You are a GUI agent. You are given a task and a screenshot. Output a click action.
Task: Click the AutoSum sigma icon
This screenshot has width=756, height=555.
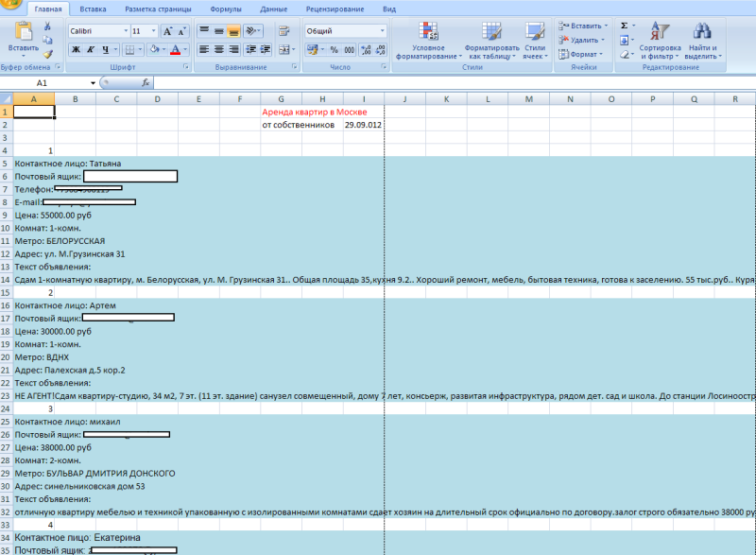[x=624, y=26]
